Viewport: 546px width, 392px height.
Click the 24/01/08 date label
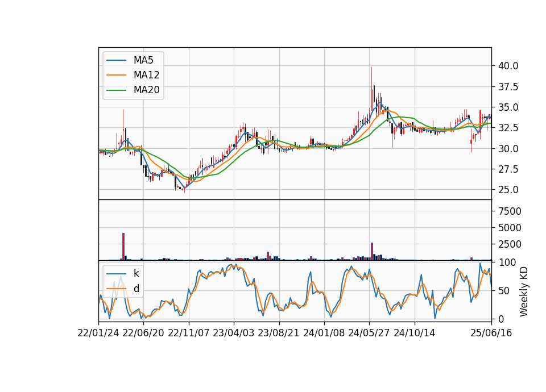[324, 333]
